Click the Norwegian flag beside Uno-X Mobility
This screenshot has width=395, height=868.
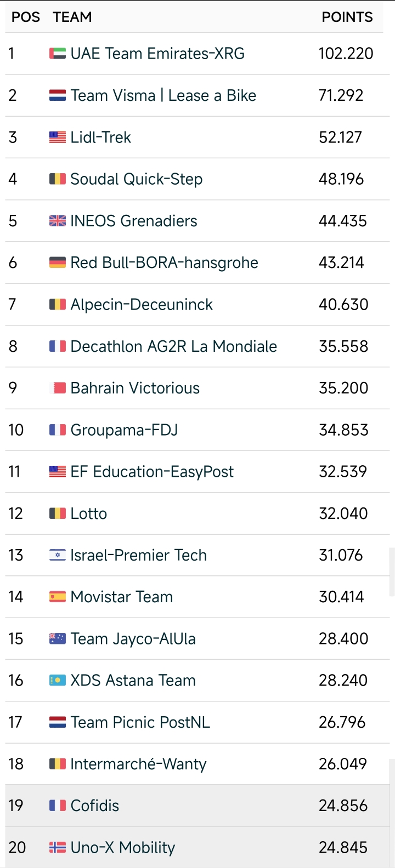click(58, 848)
